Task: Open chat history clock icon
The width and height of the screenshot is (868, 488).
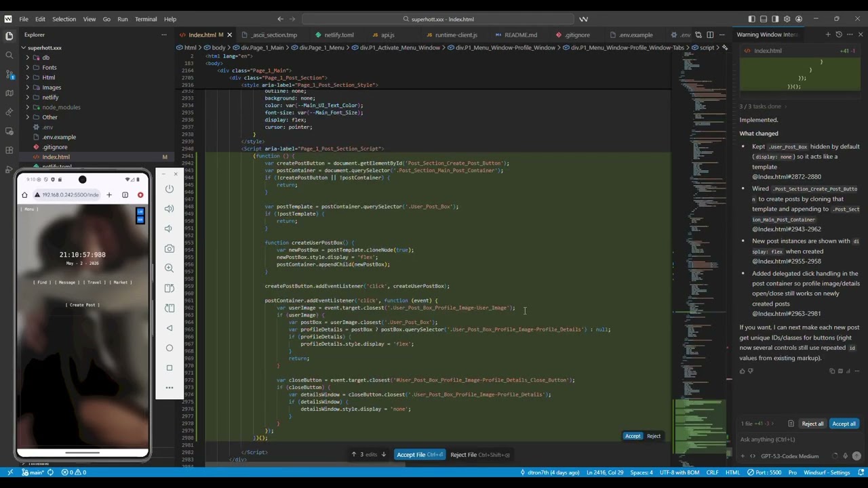Action: 839,35
